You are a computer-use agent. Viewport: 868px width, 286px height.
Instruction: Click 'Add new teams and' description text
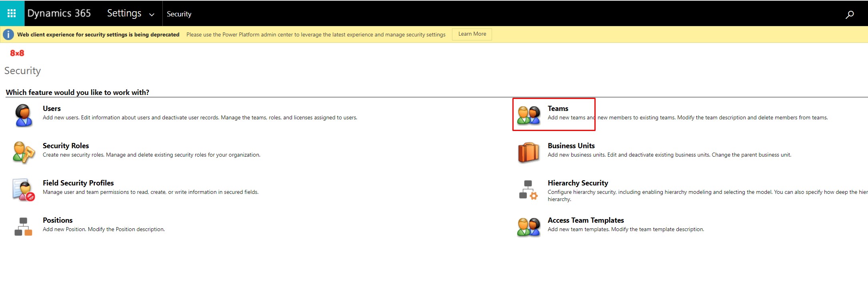tap(688, 118)
